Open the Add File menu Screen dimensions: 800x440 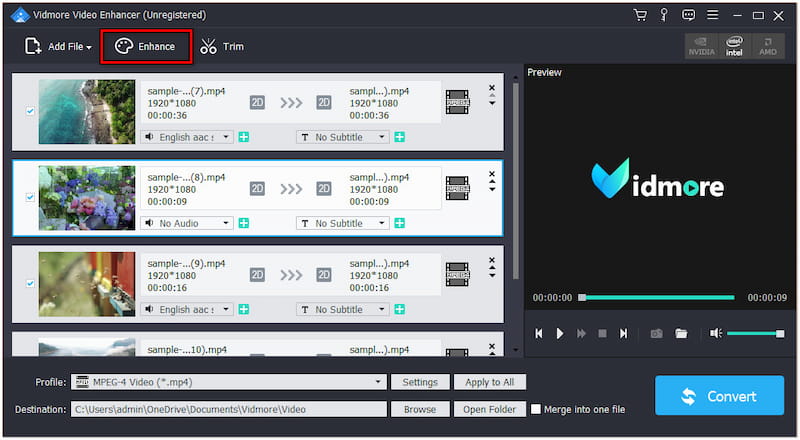tap(58, 46)
